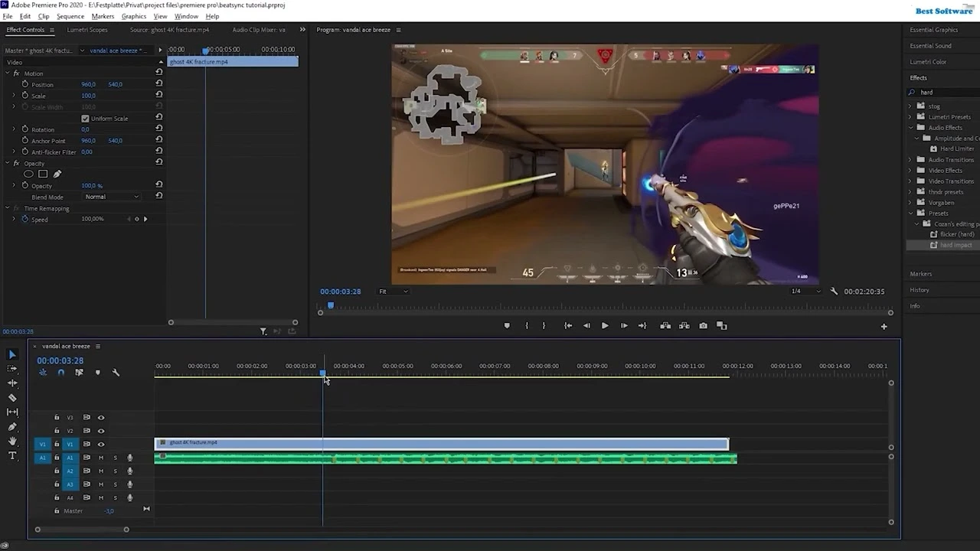Screen dimensions: 980x551
Task: Go to In point in Program monitor
Action: (x=568, y=325)
